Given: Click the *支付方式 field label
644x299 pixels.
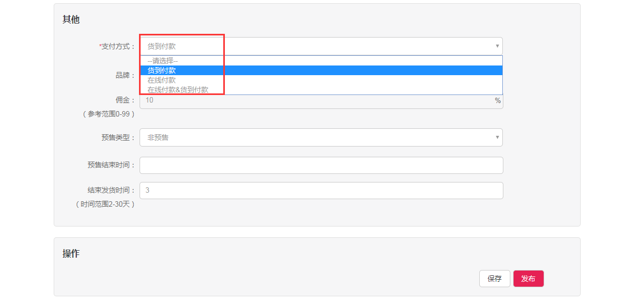Looking at the screenshot, I should 118,47.
